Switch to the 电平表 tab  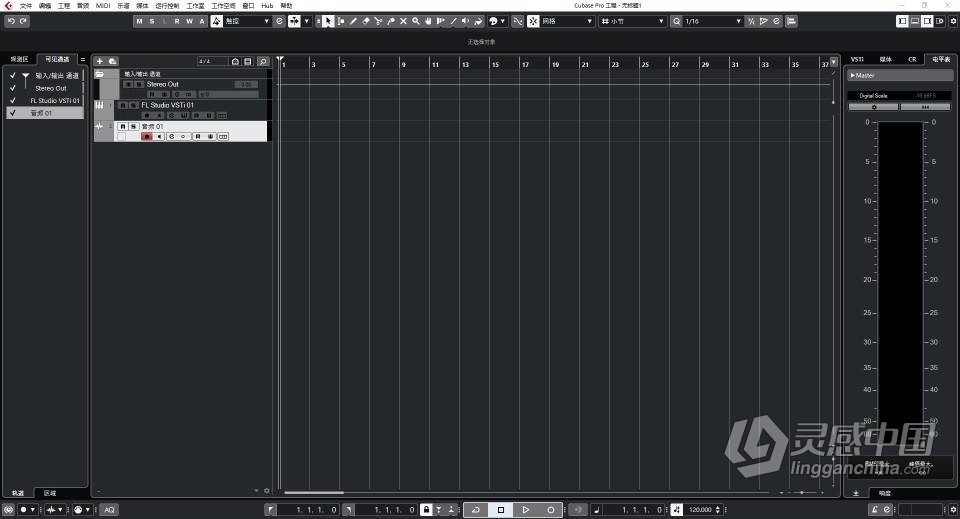941,59
